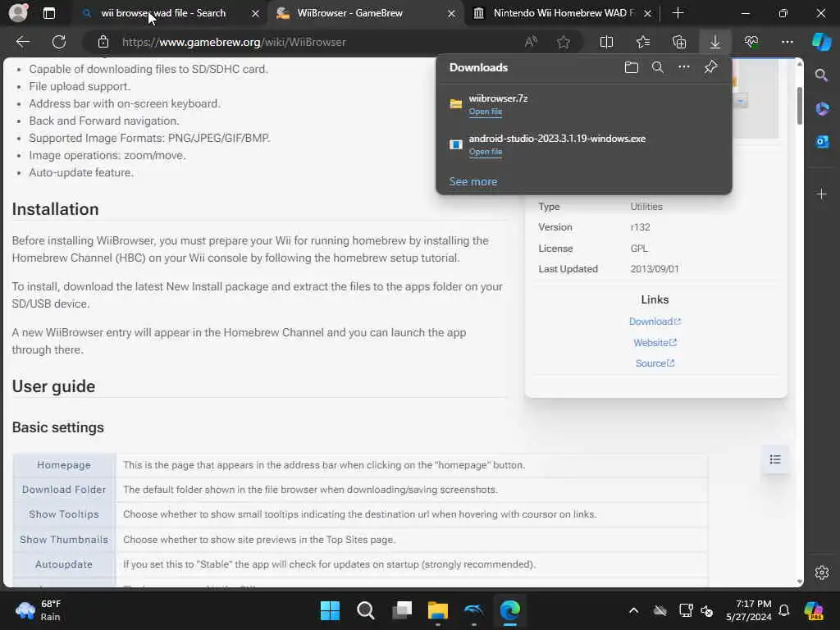This screenshot has height=630, width=840.
Task: Open File Explorer from taskbar
Action: [438, 610]
